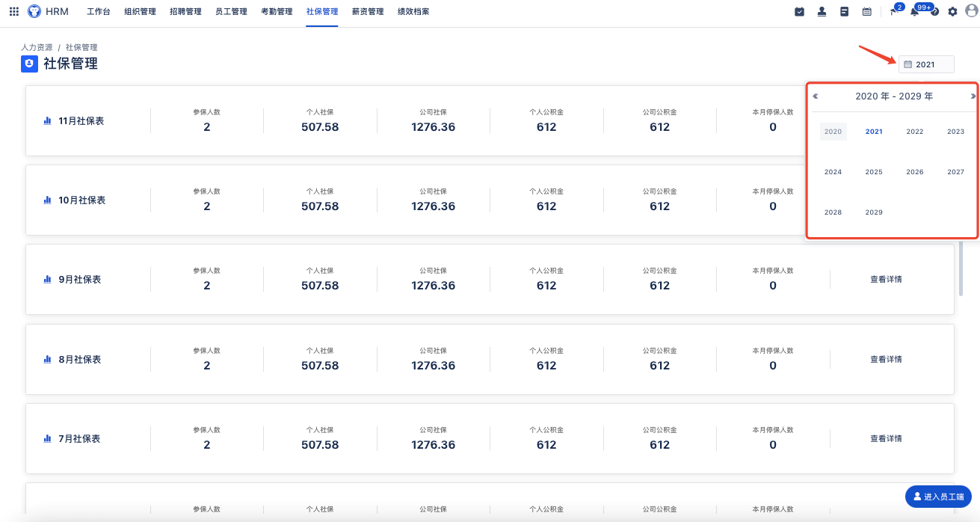Open the help question mark icon
The width and height of the screenshot is (980, 522).
pyautogui.click(x=934, y=11)
